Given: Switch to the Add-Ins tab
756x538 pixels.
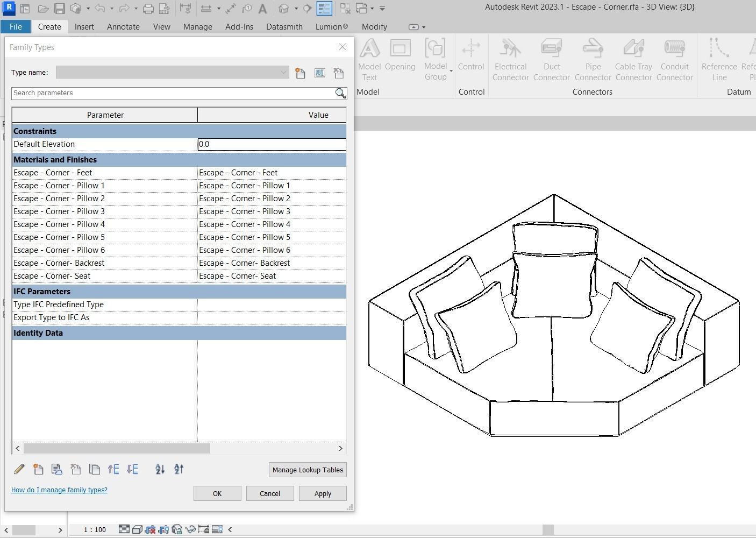Looking at the screenshot, I should click(239, 27).
